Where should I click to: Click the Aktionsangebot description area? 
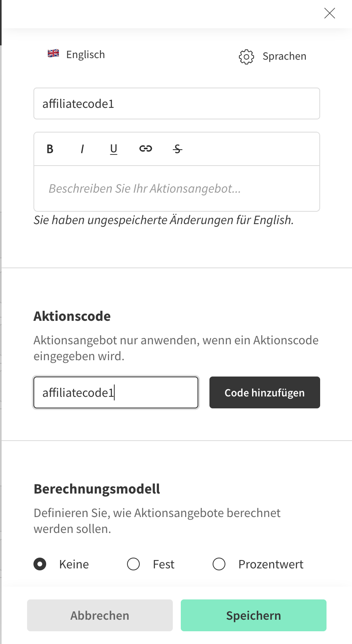click(176, 188)
